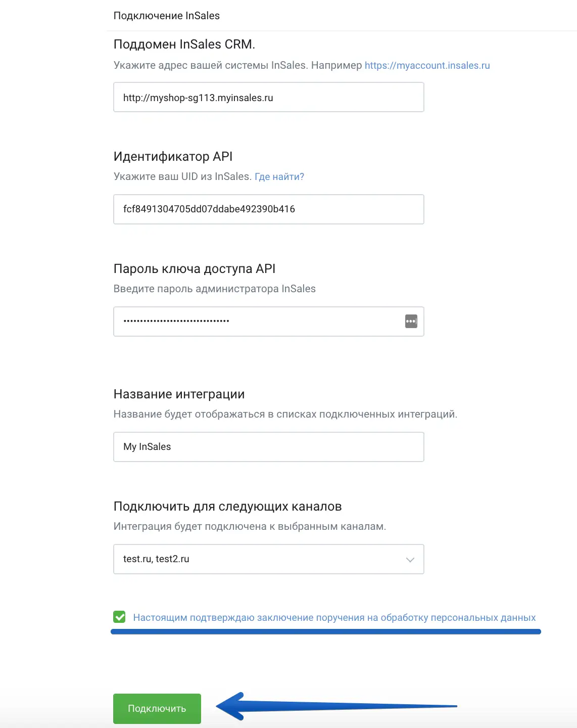Click the password manager icon in API password field
The height and width of the screenshot is (728, 577).
[411, 321]
